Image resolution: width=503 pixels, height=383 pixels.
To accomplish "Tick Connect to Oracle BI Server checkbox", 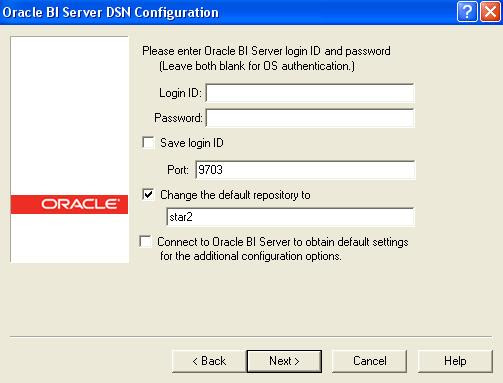I will click(146, 241).
